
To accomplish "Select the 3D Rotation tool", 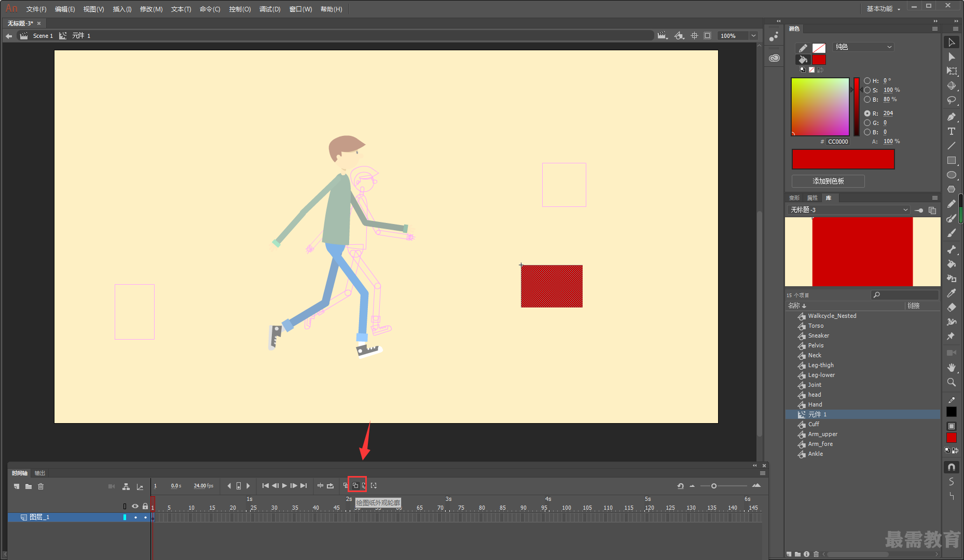I will [x=952, y=86].
